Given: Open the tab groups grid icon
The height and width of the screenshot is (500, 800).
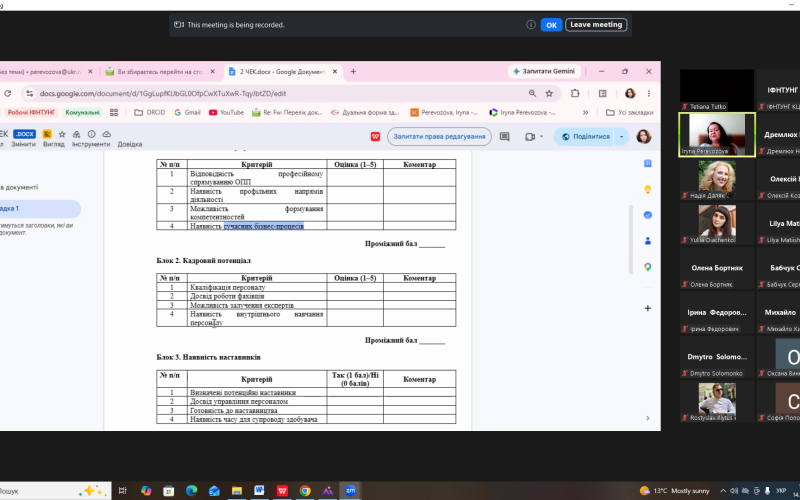Looking at the screenshot, I should point(114,112).
